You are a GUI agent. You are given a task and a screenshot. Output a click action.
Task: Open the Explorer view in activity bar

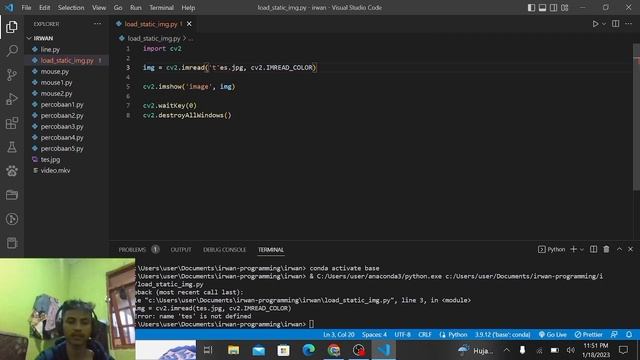tap(12, 27)
